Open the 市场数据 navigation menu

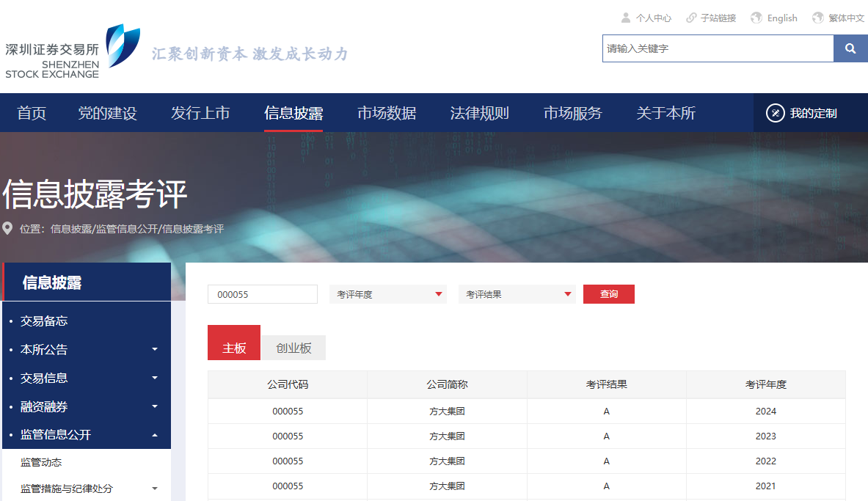tap(387, 112)
